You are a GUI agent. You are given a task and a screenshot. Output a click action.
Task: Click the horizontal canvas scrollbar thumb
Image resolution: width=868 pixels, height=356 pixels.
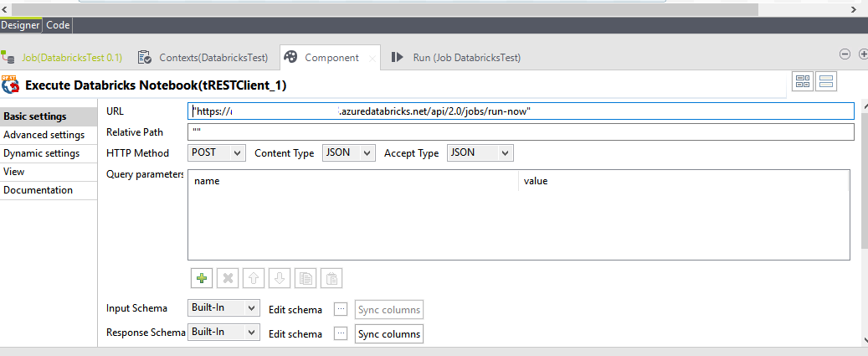tap(384, 9)
